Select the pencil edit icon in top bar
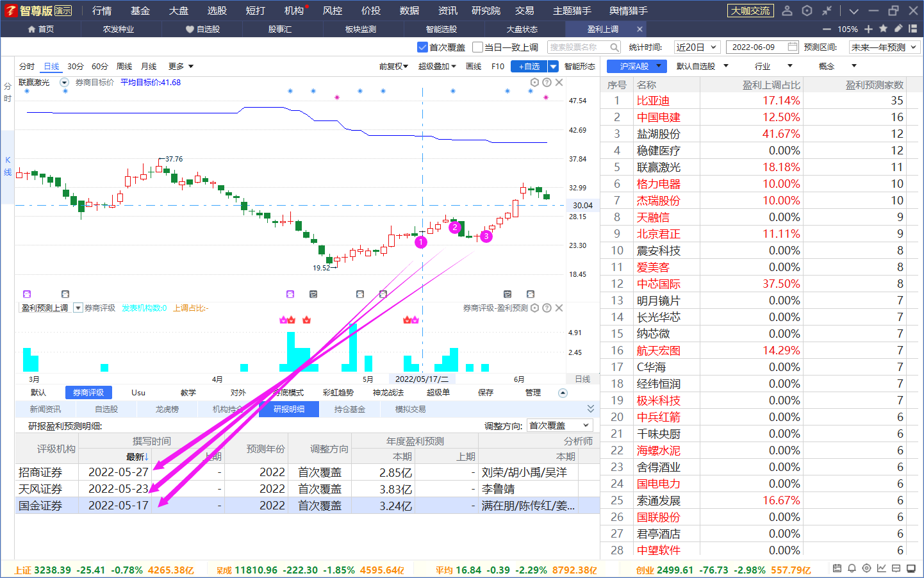Screen dimensions: 924x578 coord(898,29)
